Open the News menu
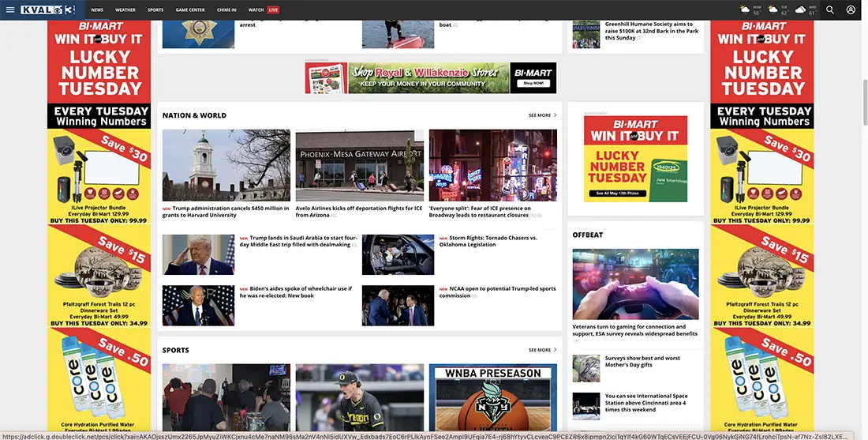 [97, 10]
